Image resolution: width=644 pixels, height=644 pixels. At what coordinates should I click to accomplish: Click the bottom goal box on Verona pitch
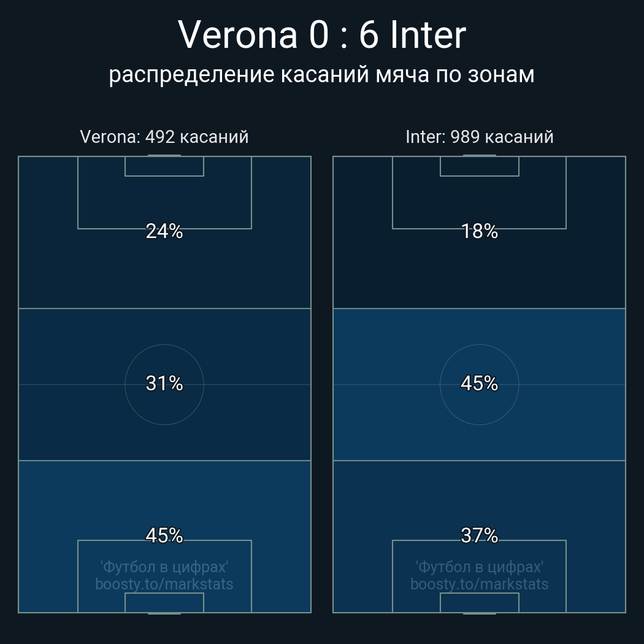click(164, 603)
